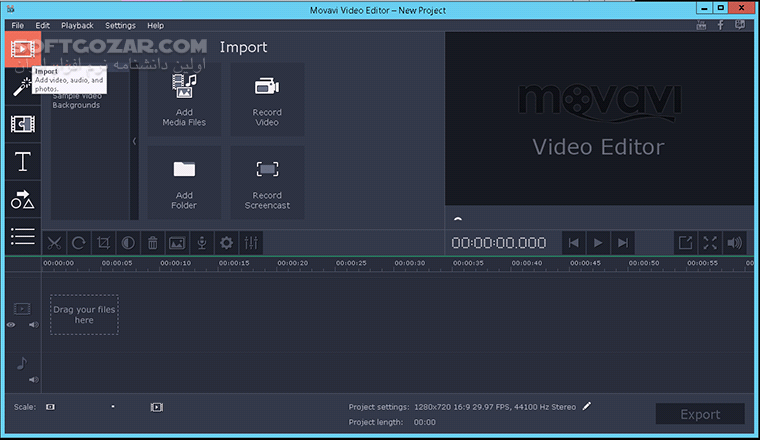Open Movavi YouTube channel icon

701,25
